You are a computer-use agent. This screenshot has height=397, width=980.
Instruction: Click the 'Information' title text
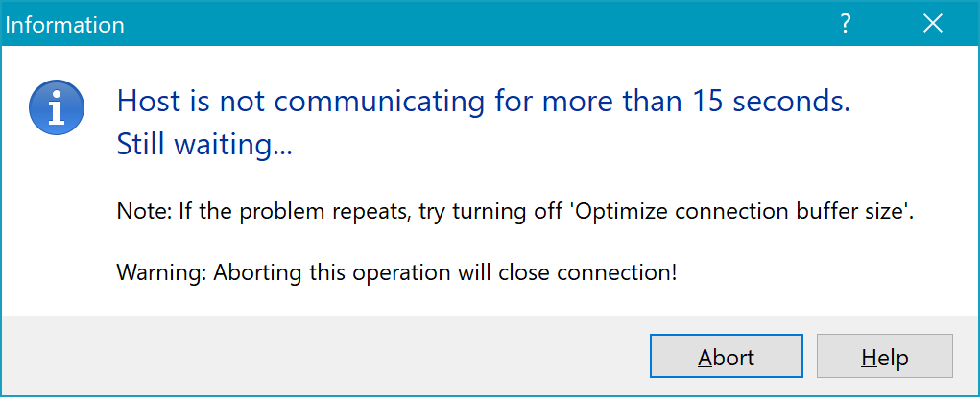tap(65, 25)
